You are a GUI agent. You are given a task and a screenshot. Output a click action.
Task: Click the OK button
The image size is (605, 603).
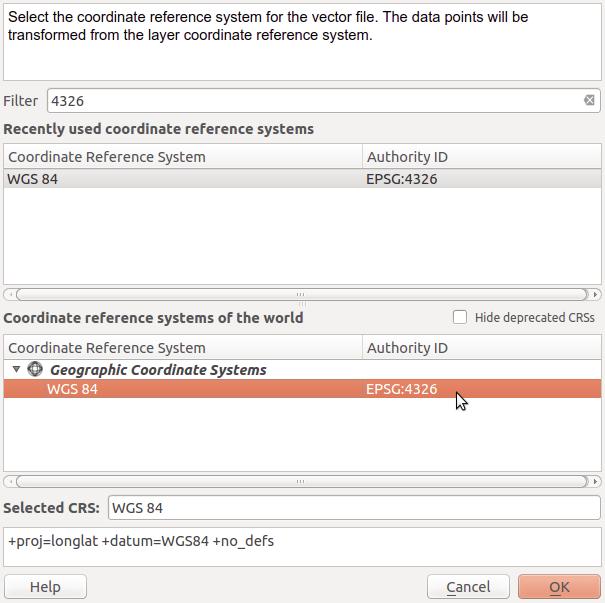(x=559, y=587)
